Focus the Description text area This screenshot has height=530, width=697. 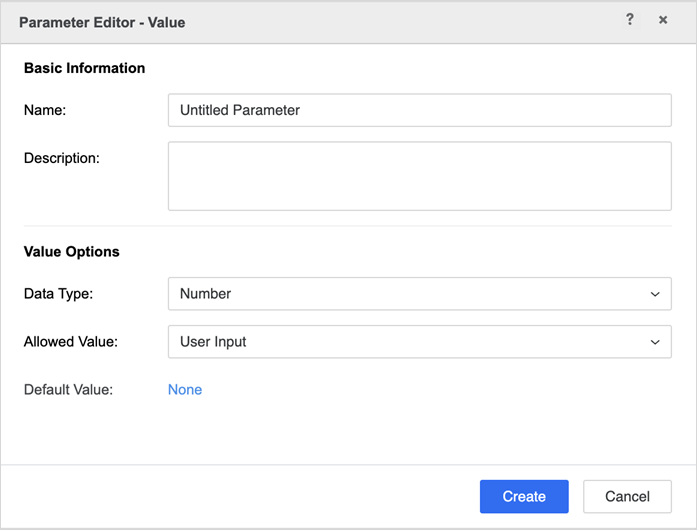(x=419, y=176)
